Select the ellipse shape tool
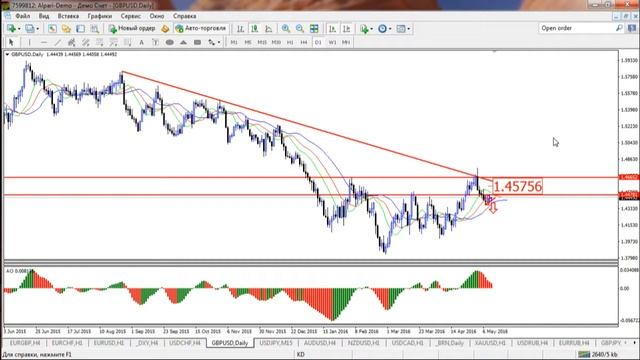The image size is (640, 360). coord(169,42)
